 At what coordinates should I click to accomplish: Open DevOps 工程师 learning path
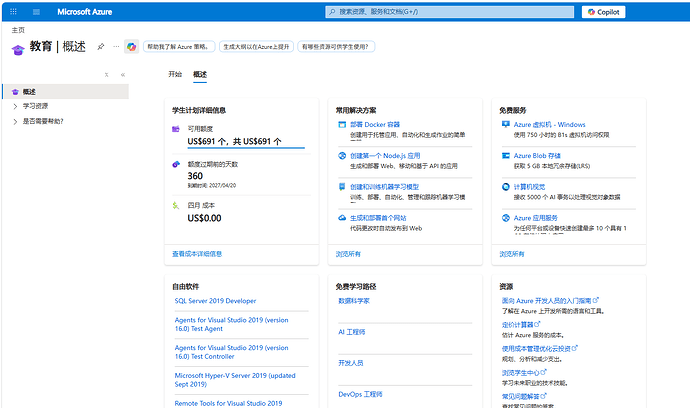[x=360, y=394]
